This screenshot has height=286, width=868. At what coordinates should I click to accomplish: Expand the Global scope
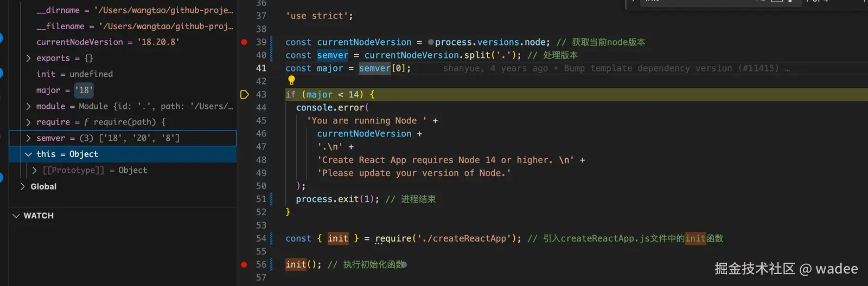[22, 186]
